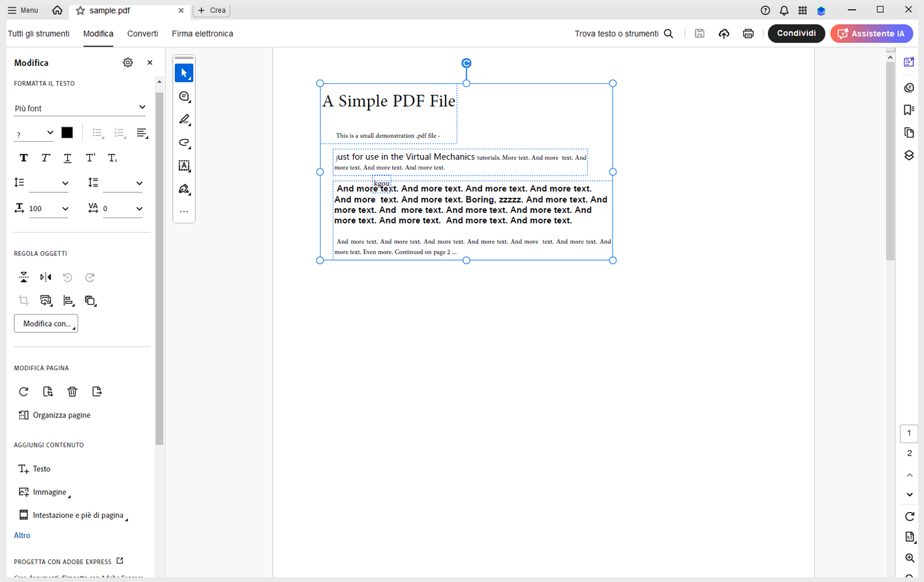The width and height of the screenshot is (924, 582).
Task: Rotate object clockwise
Action: (x=90, y=277)
